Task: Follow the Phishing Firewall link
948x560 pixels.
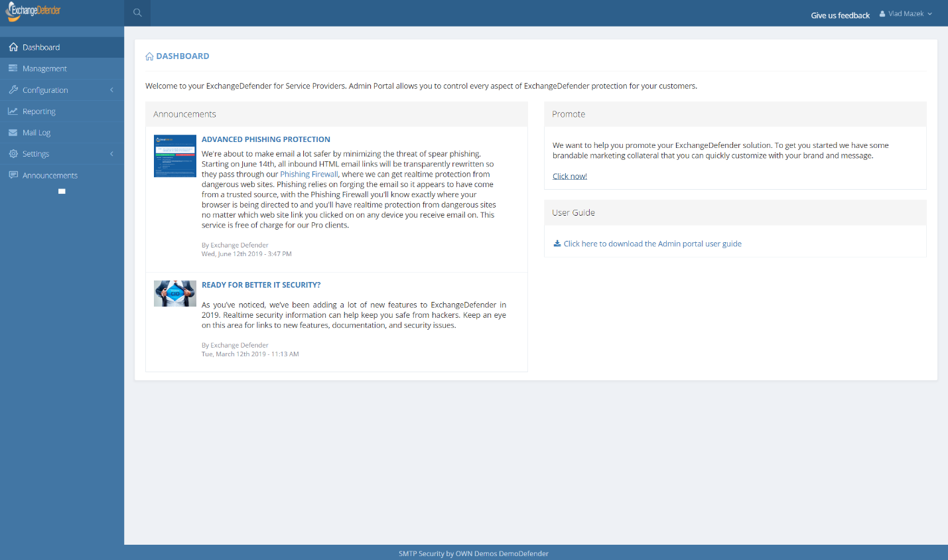Action: (x=309, y=174)
